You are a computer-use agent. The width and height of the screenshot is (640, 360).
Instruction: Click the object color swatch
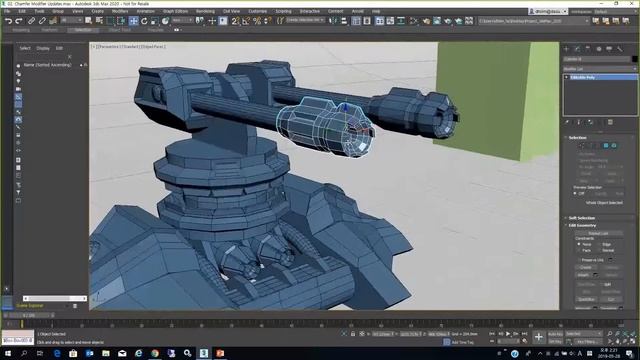tap(634, 59)
